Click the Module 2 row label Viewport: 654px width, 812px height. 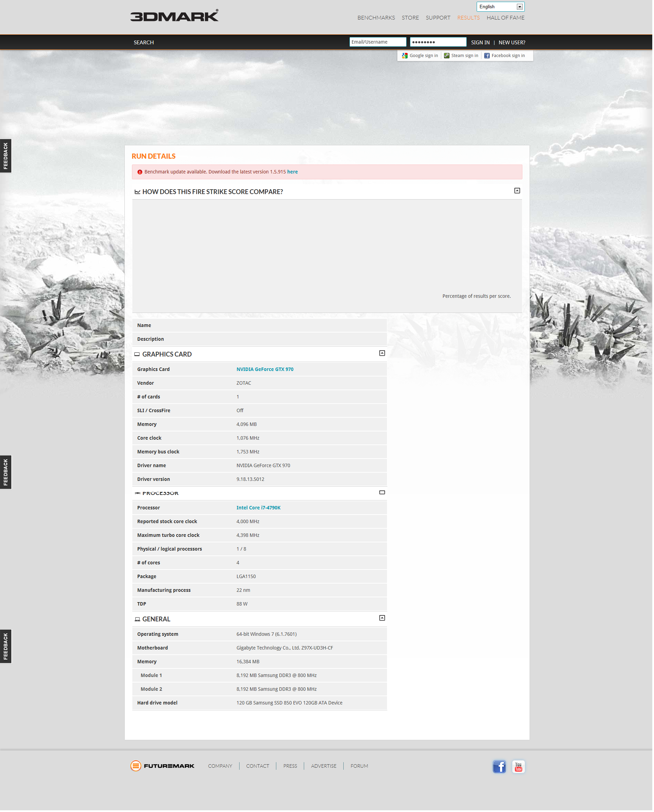pyautogui.click(x=151, y=690)
